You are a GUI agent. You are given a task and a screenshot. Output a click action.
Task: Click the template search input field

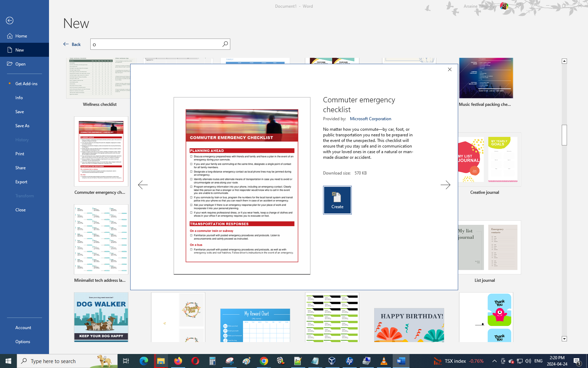[156, 45]
